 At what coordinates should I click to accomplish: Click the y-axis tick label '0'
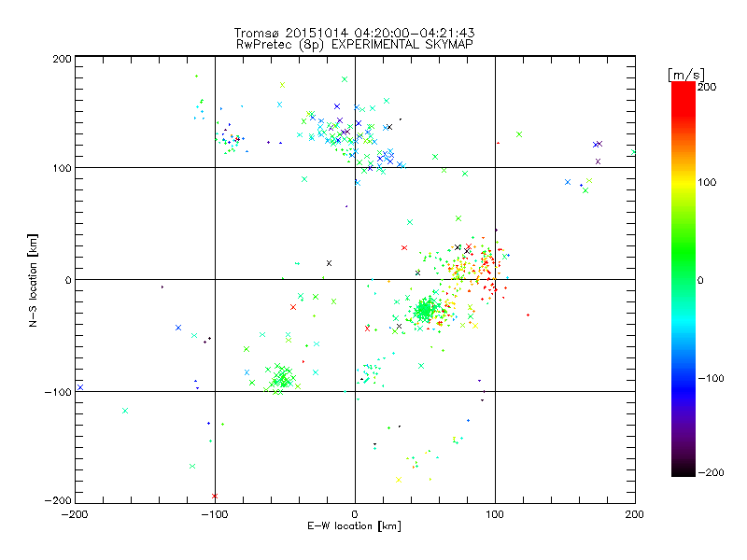[x=68, y=280]
